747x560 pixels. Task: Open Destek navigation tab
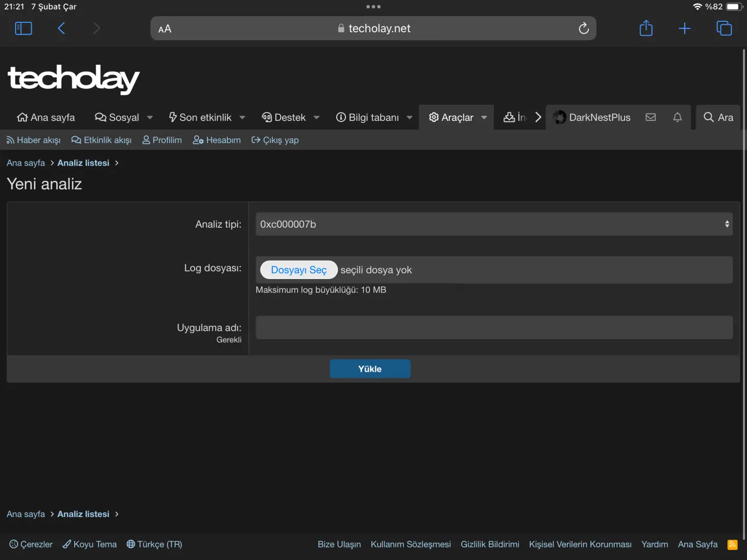coord(284,117)
